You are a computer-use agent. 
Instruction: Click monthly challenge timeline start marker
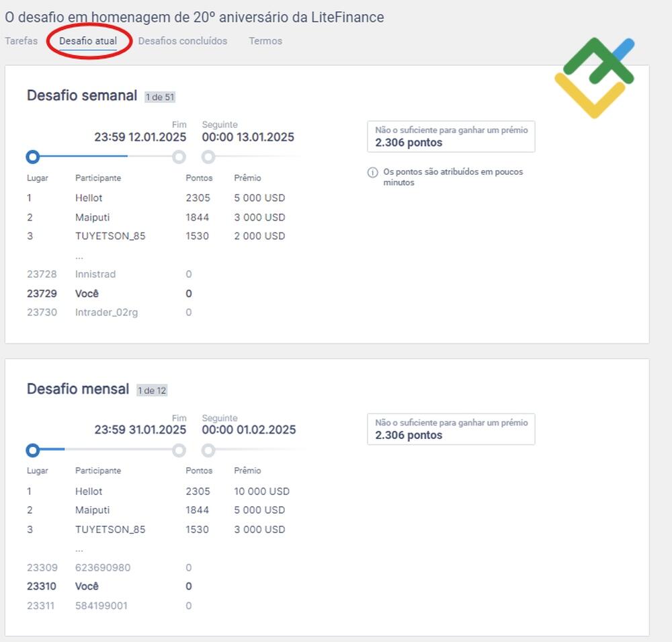tap(32, 450)
